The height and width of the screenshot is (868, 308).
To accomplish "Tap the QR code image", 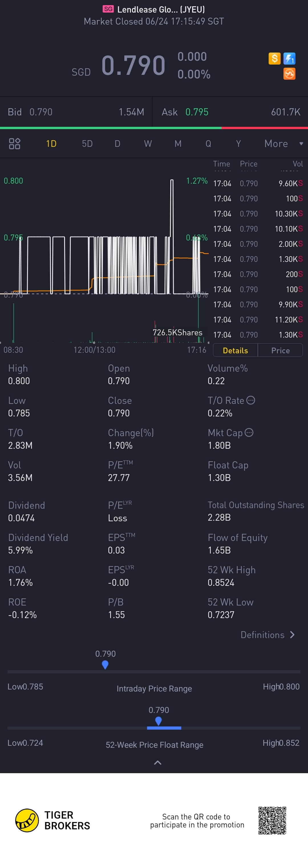I will click(x=272, y=820).
